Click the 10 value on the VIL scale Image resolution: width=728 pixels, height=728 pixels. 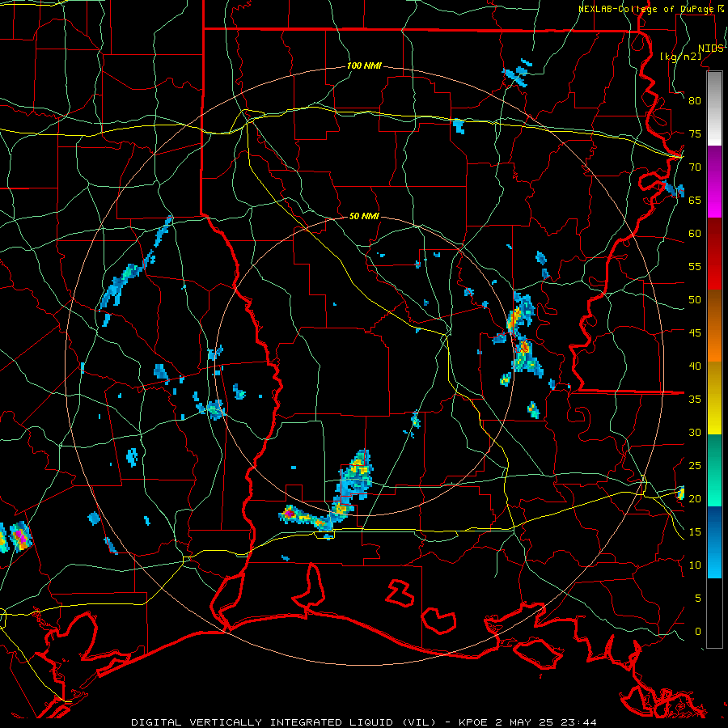695,565
